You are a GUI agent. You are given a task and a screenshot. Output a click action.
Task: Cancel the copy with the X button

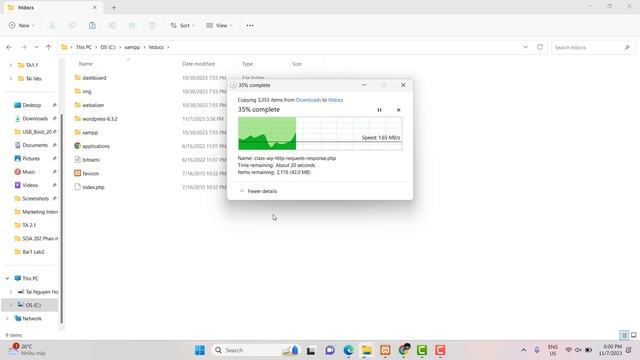(x=398, y=110)
